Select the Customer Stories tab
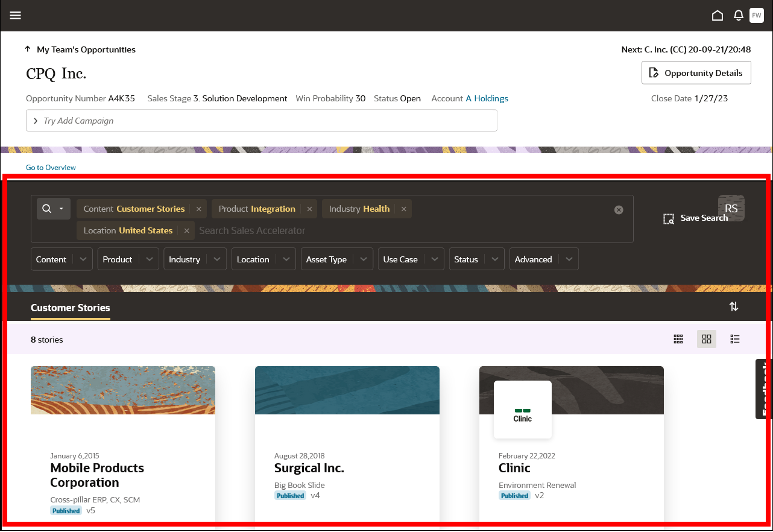Viewport: 773px width, 532px height. pos(70,308)
